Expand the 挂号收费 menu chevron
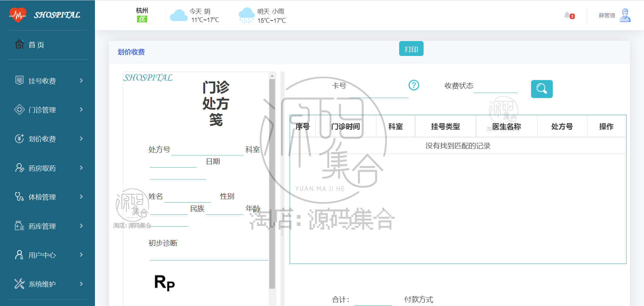The image size is (644, 306). click(81, 80)
